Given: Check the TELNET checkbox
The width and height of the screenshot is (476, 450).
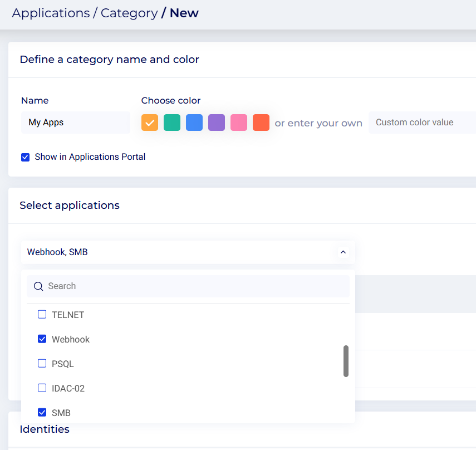Looking at the screenshot, I should tap(42, 314).
